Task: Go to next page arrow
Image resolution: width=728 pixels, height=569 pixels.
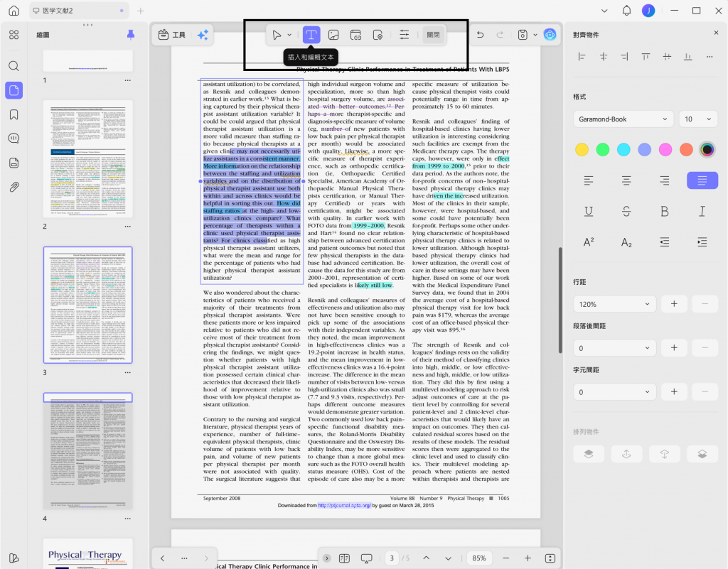Action: pos(448,558)
